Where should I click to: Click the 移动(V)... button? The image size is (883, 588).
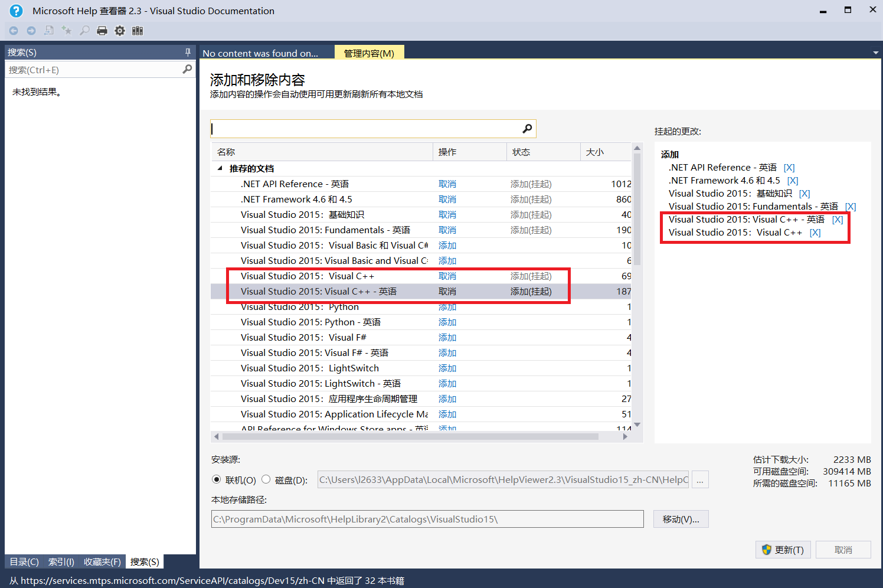(x=681, y=519)
